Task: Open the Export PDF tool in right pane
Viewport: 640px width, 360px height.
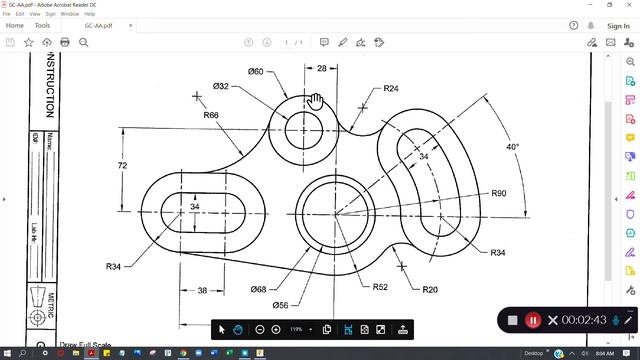Action: (x=630, y=81)
